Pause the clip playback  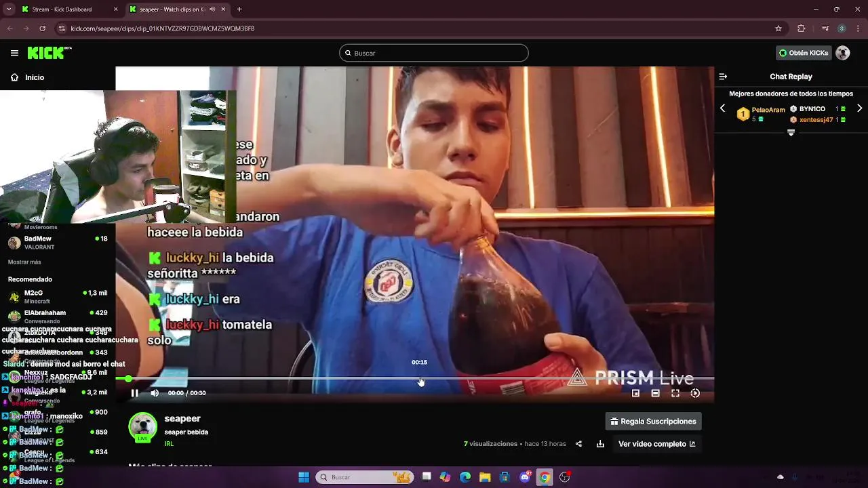(134, 393)
